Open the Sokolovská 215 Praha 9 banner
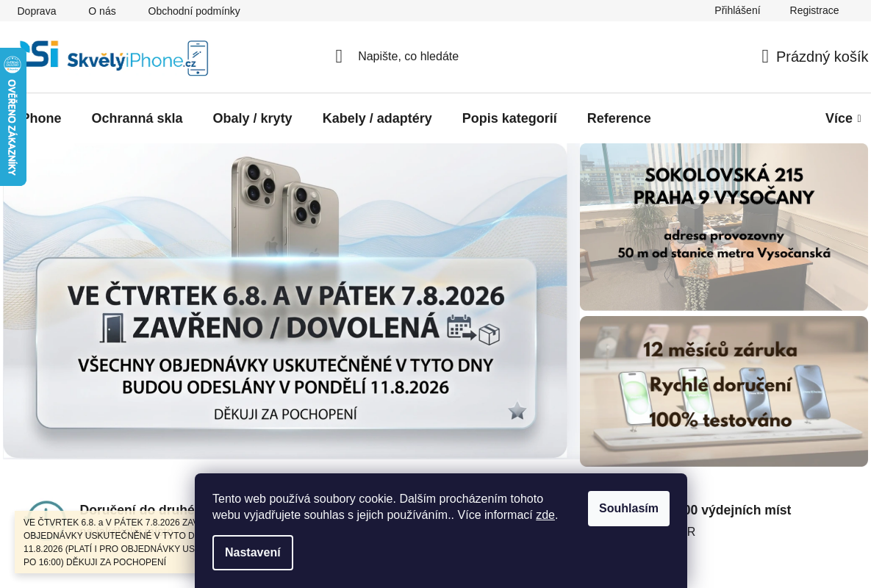 pyautogui.click(x=724, y=227)
